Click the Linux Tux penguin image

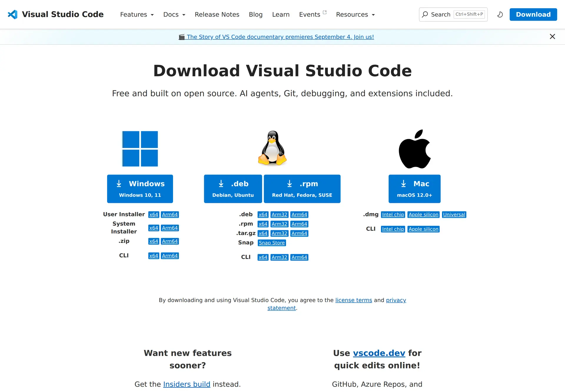point(272,148)
